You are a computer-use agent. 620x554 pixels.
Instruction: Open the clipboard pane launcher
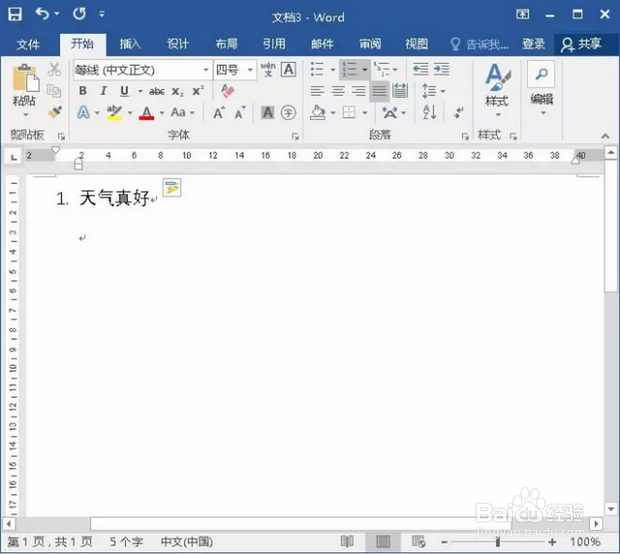(x=61, y=136)
